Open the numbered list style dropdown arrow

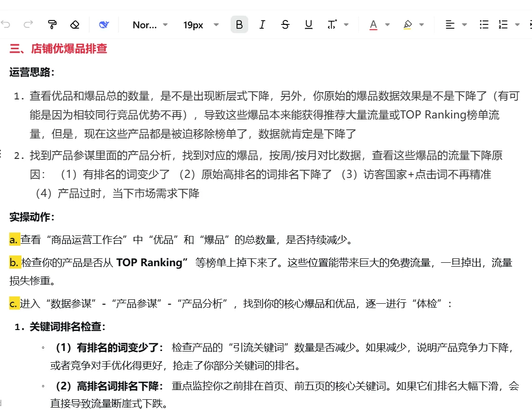tap(517, 24)
